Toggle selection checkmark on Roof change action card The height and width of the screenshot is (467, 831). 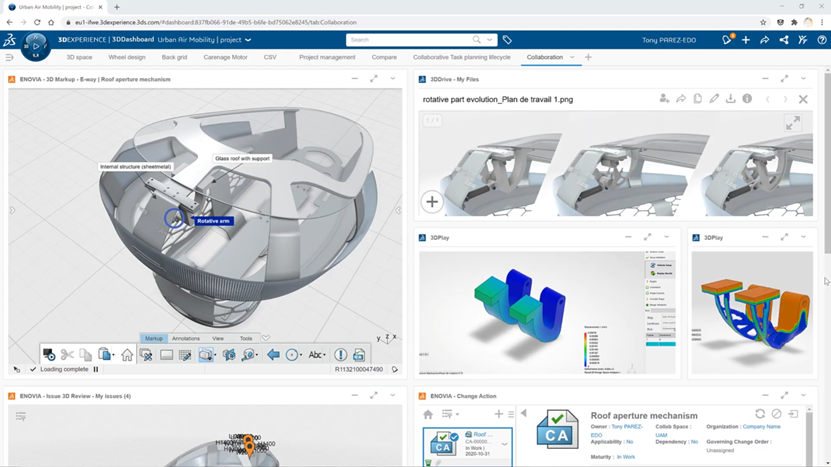(x=455, y=437)
